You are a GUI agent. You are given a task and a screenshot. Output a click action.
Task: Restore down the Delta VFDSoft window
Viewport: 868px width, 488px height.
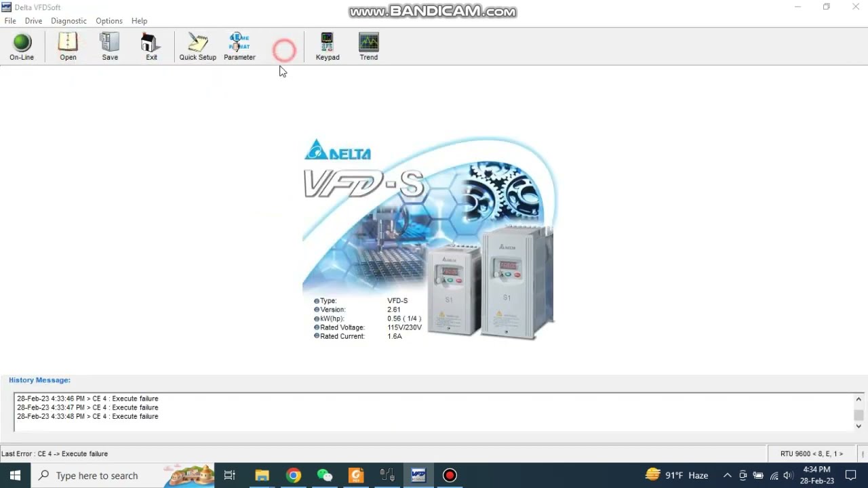827,7
